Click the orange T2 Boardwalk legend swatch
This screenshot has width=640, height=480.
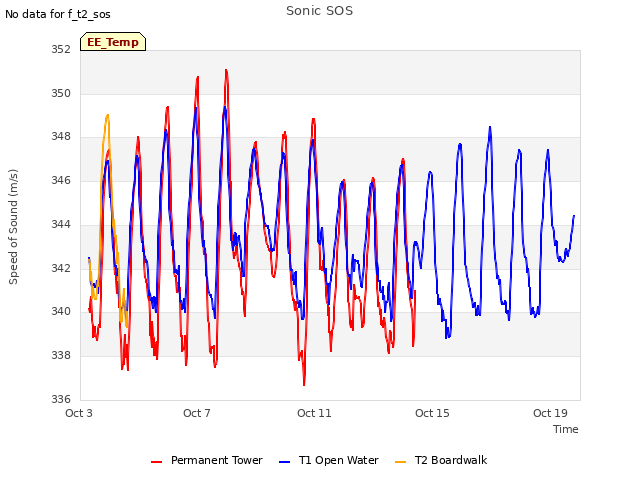(401, 462)
